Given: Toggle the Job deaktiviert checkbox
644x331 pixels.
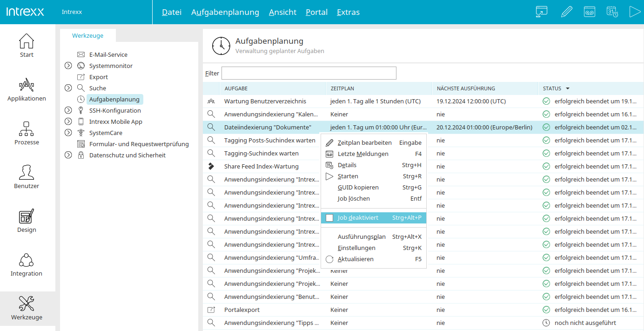Looking at the screenshot, I should click(x=329, y=218).
